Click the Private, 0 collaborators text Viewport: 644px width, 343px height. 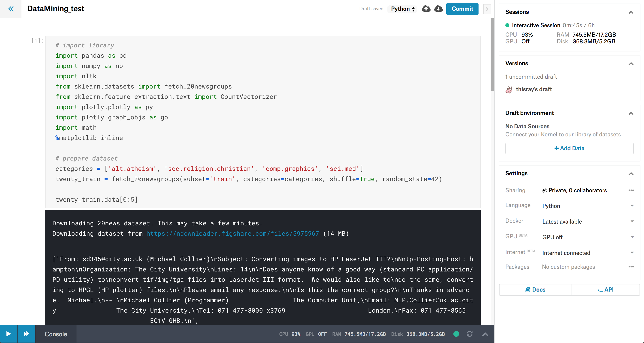[x=578, y=190]
